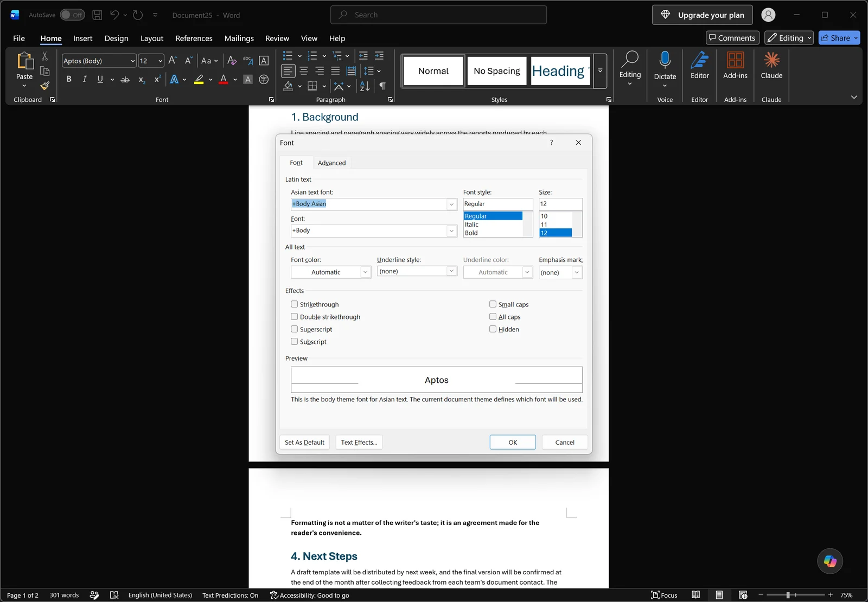Toggle Italic in the ribbon
This screenshot has height=602, width=868.
click(85, 79)
